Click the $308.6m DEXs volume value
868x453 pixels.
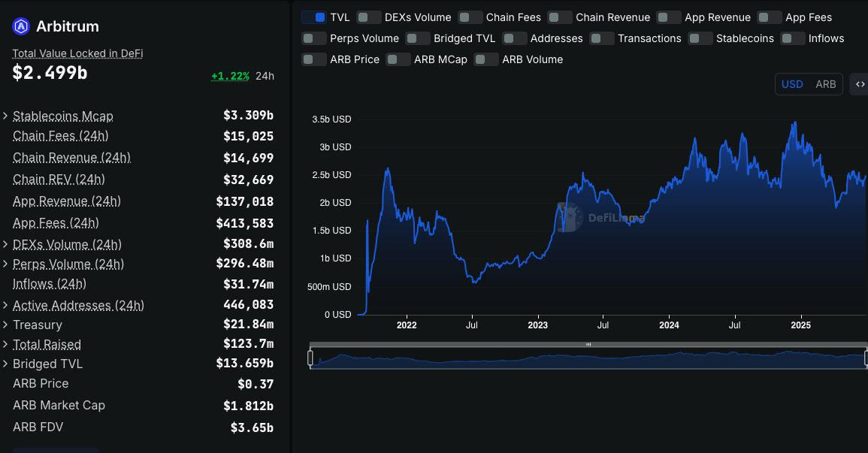tap(248, 243)
